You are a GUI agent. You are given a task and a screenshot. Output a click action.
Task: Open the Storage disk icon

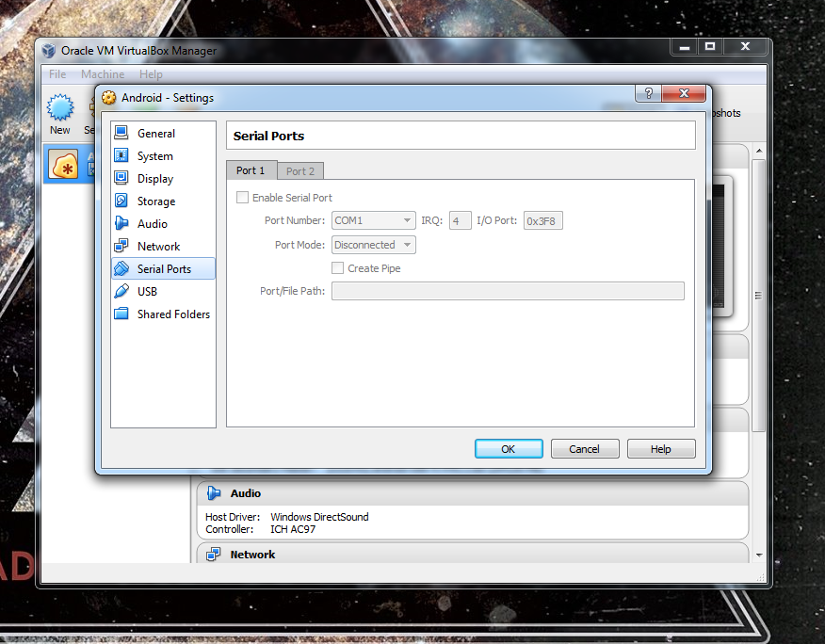(x=121, y=201)
